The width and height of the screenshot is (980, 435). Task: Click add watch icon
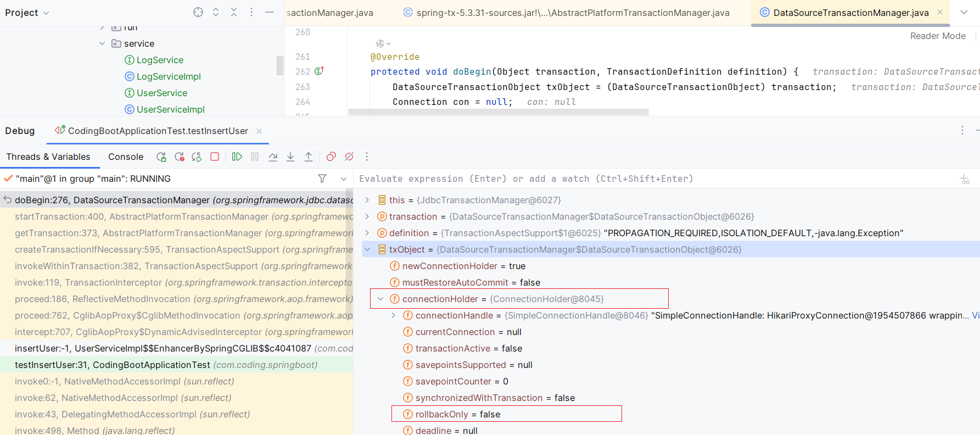(x=965, y=179)
